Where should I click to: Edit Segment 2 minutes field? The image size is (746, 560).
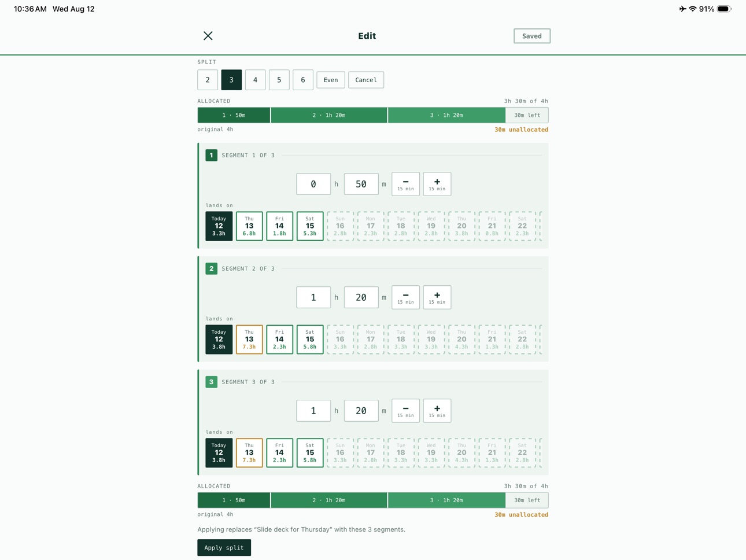click(361, 297)
